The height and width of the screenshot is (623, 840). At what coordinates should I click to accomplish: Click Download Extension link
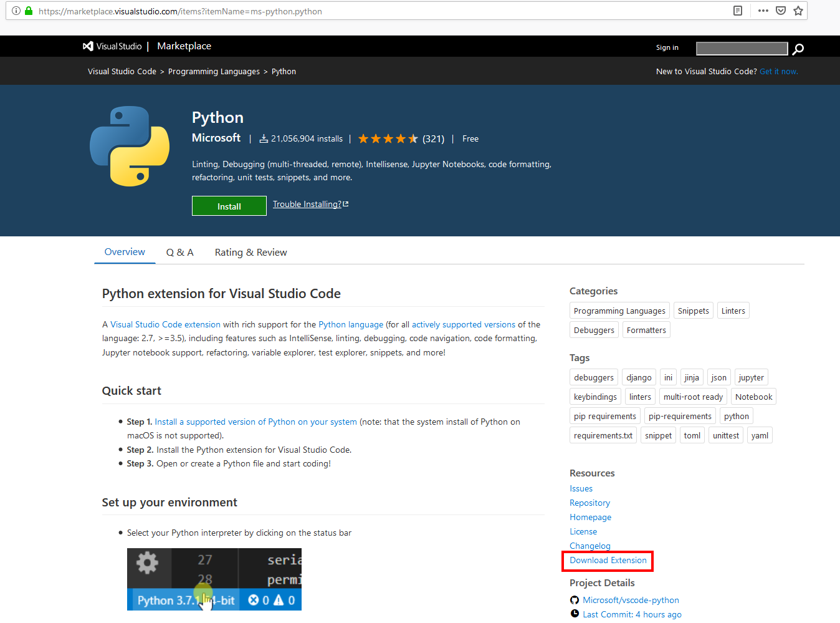(608, 560)
